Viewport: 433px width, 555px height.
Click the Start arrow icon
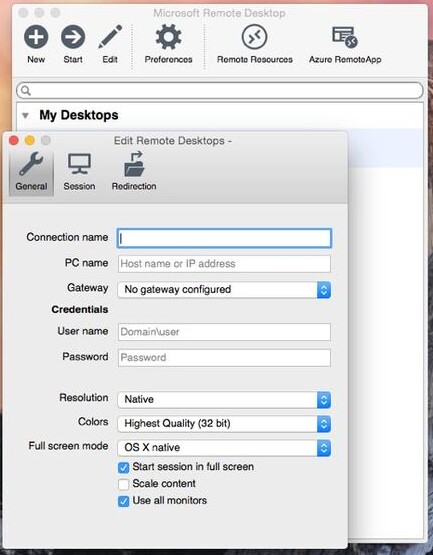pyautogui.click(x=73, y=37)
